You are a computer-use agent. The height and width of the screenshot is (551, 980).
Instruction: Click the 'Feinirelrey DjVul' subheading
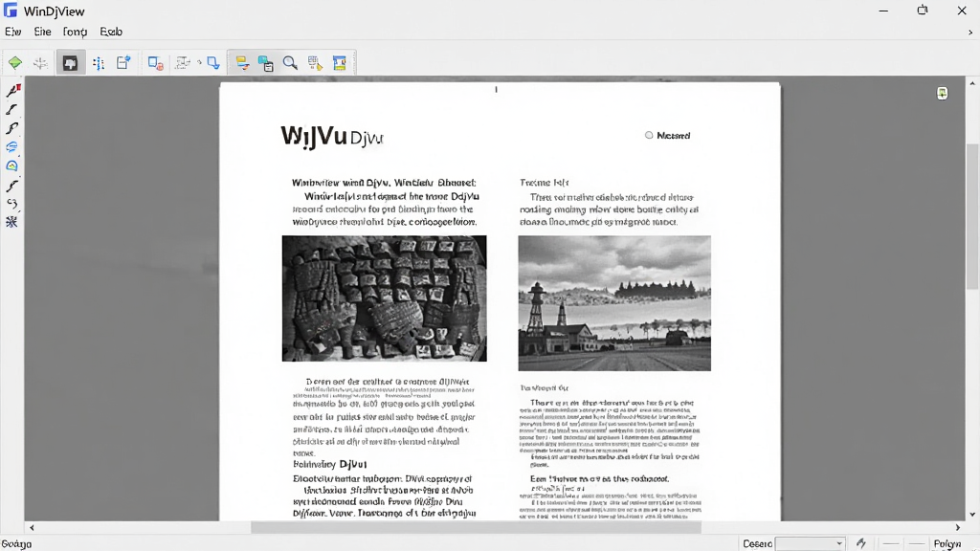[x=330, y=464]
